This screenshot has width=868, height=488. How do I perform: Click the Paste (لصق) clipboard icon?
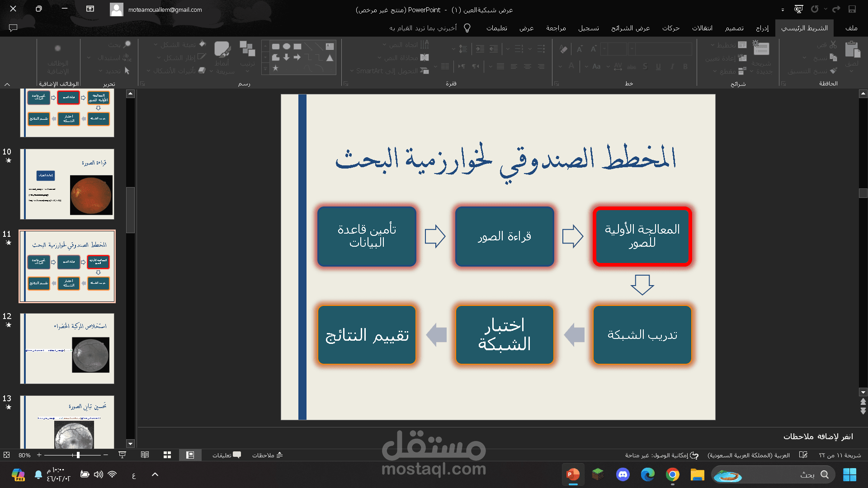[x=853, y=49]
